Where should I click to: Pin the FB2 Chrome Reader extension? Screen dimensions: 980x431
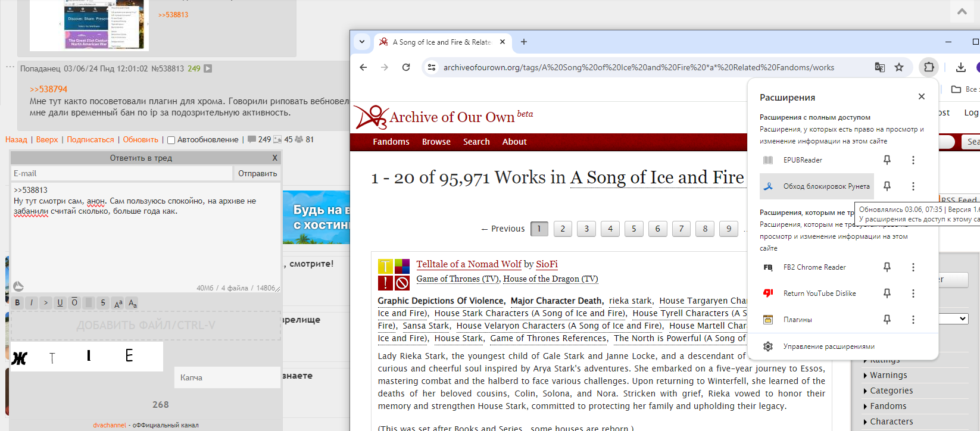click(887, 267)
